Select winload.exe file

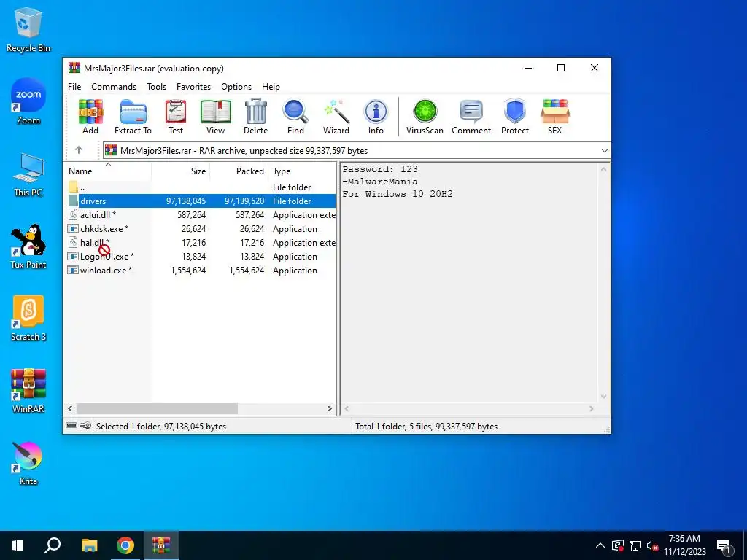pyautogui.click(x=201, y=270)
